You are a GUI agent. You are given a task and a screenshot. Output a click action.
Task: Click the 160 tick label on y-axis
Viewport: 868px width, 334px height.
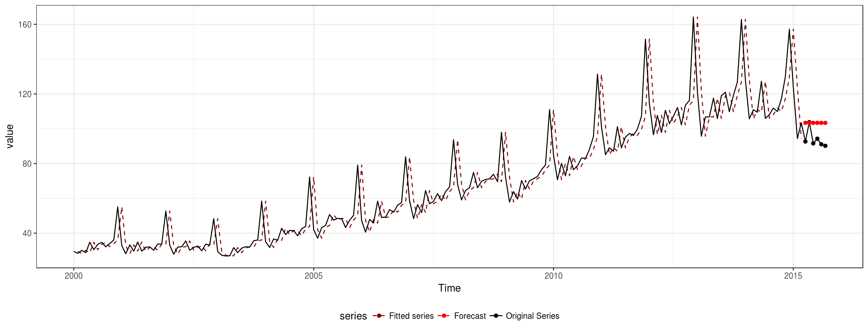[25, 25]
